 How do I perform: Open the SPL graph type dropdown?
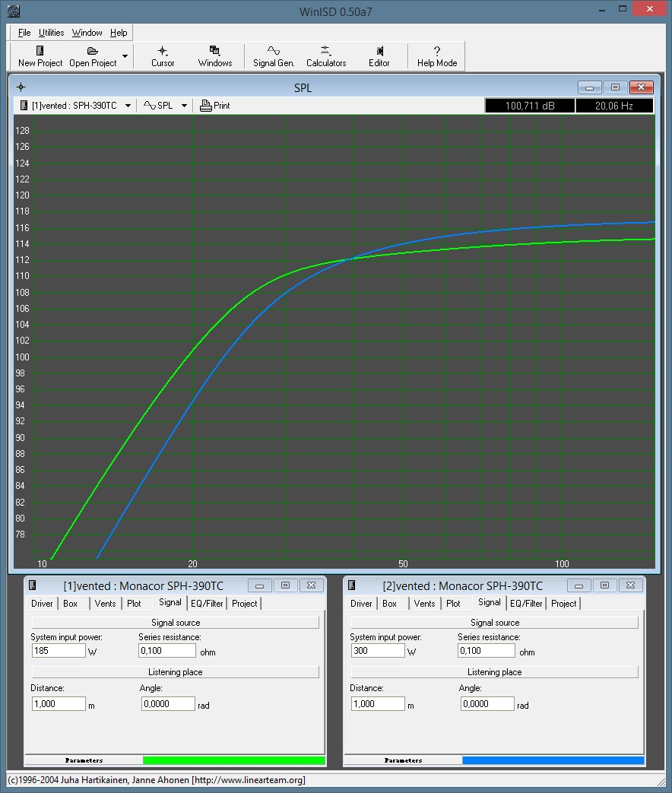point(184,106)
